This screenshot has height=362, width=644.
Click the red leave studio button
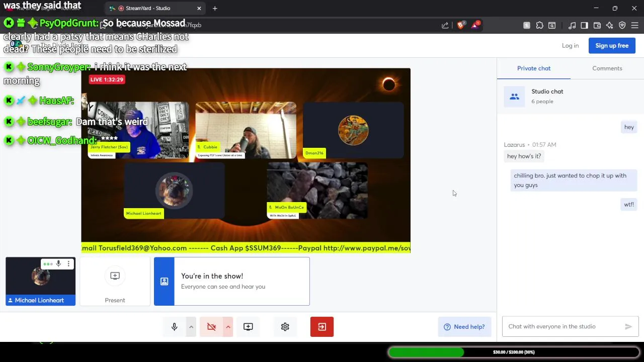322,327
